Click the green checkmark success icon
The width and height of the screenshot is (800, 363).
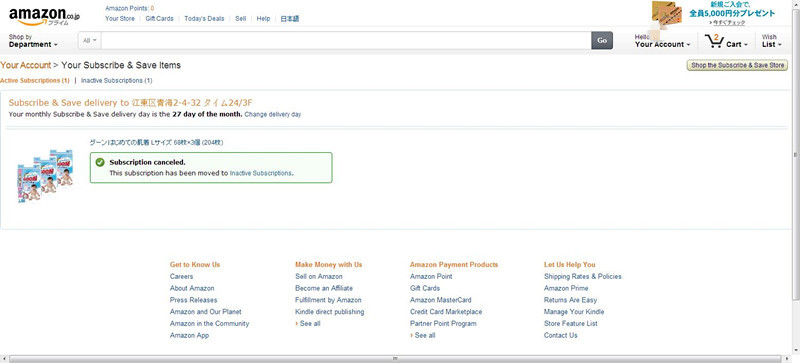tap(100, 162)
